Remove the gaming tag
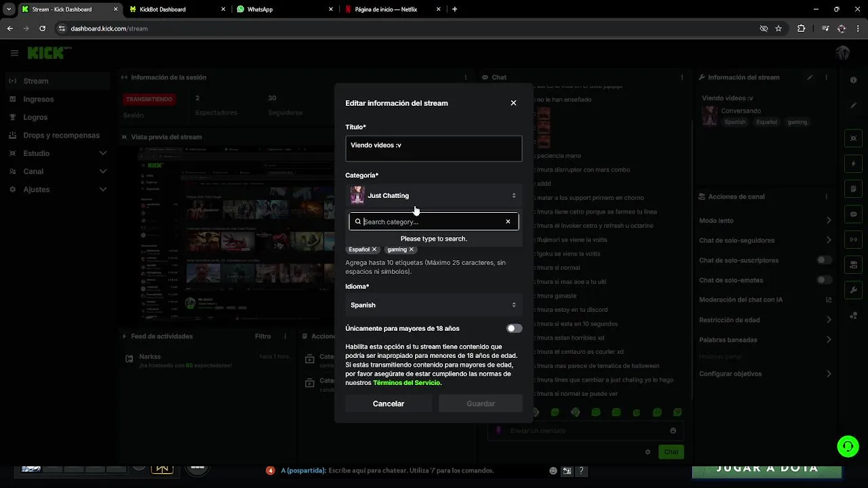 point(411,249)
